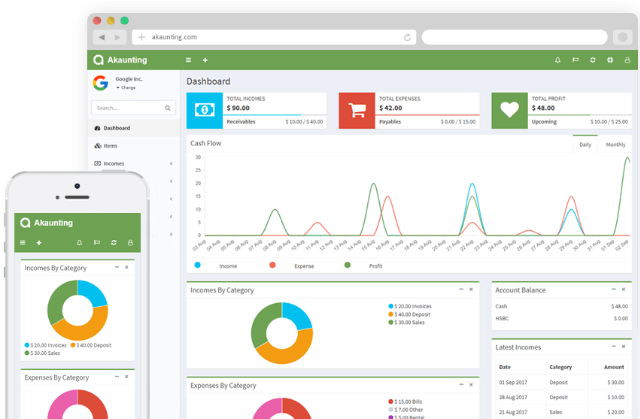The height and width of the screenshot is (419, 640).
Task: Click the Cash account balance row
Action: pos(562,306)
